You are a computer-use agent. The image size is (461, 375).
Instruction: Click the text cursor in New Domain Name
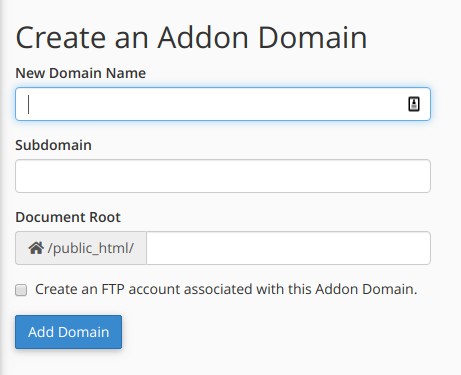pos(29,104)
